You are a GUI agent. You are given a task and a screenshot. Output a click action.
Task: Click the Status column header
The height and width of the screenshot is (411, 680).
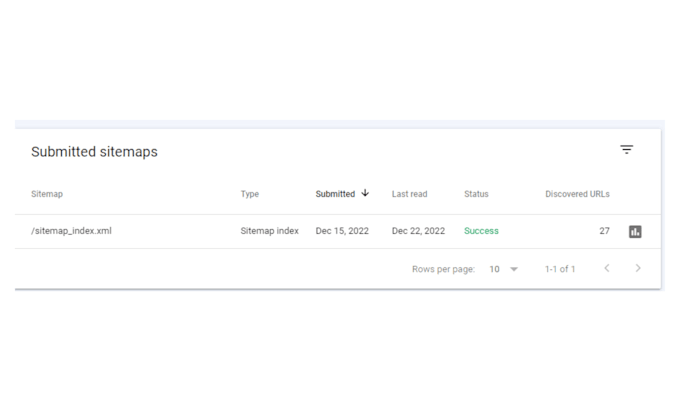click(476, 194)
